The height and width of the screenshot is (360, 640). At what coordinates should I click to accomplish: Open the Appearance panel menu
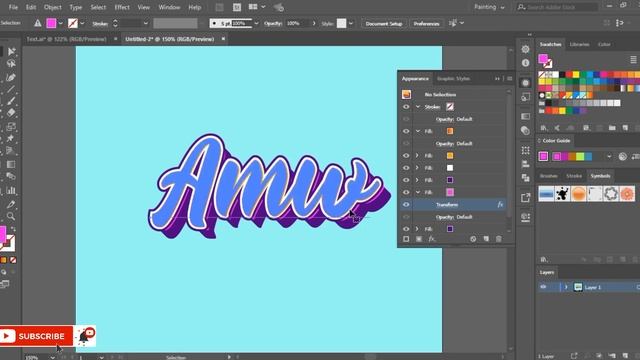pyautogui.click(x=510, y=79)
